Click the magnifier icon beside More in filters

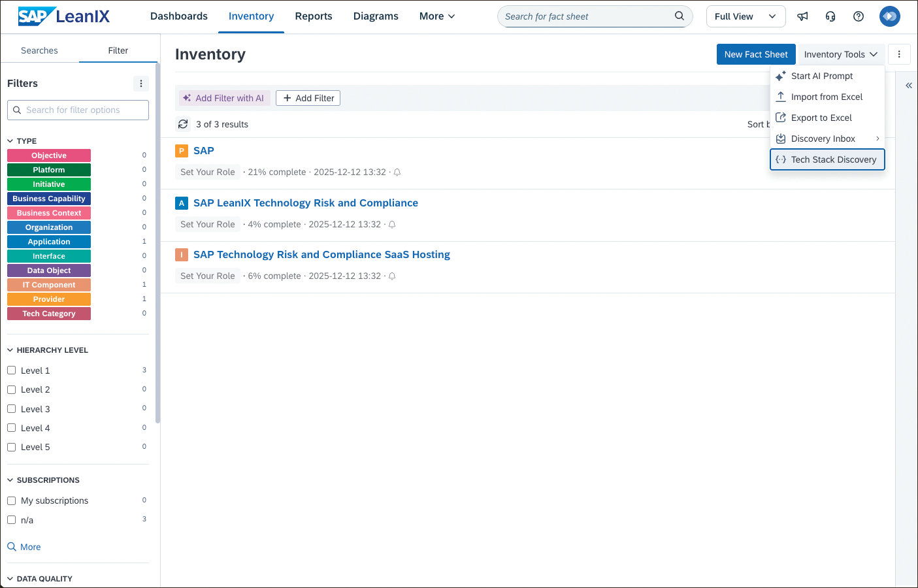[x=12, y=547]
